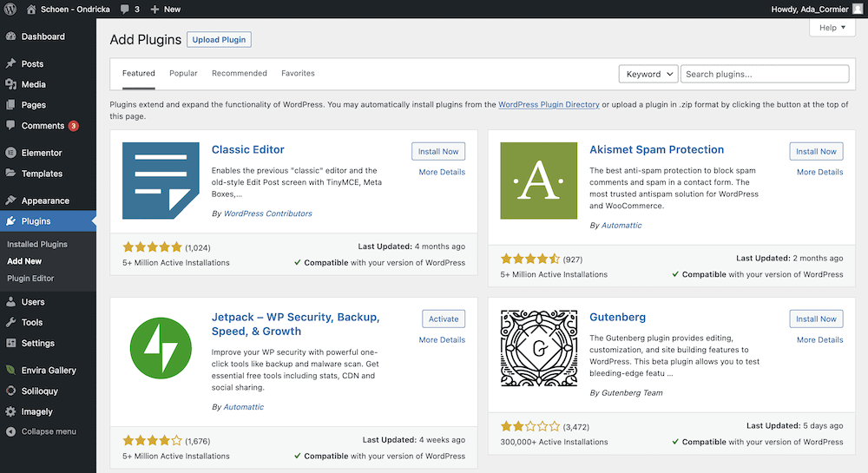
Task: Open Plugin Editor submenu item
Action: (x=30, y=279)
